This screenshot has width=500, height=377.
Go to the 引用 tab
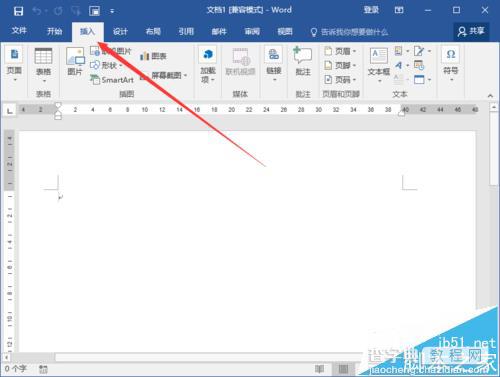186,32
